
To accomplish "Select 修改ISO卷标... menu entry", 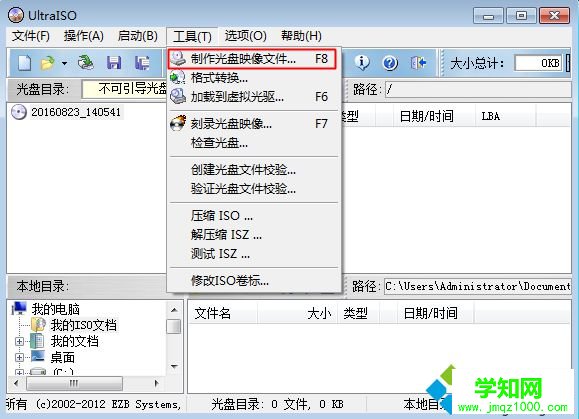I will tap(254, 281).
